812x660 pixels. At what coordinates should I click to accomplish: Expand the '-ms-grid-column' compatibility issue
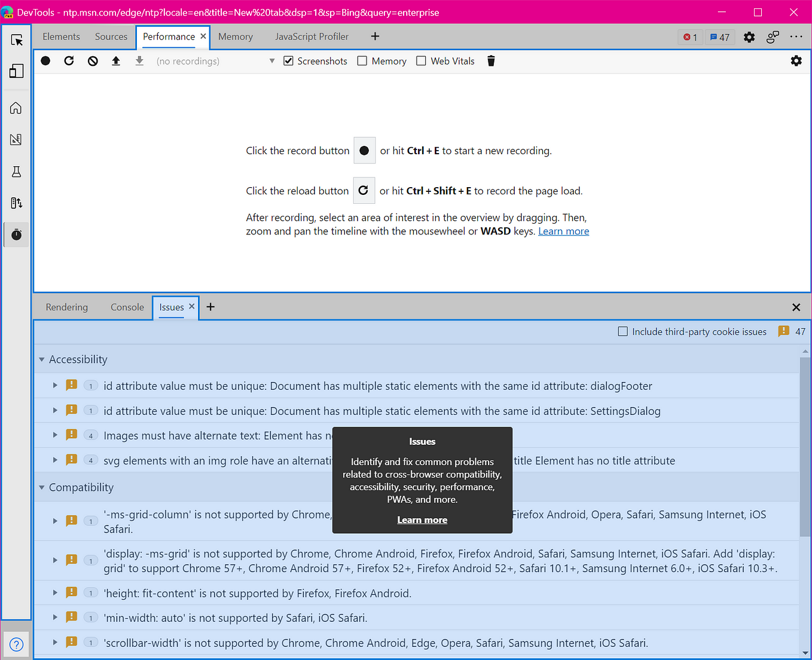55,521
